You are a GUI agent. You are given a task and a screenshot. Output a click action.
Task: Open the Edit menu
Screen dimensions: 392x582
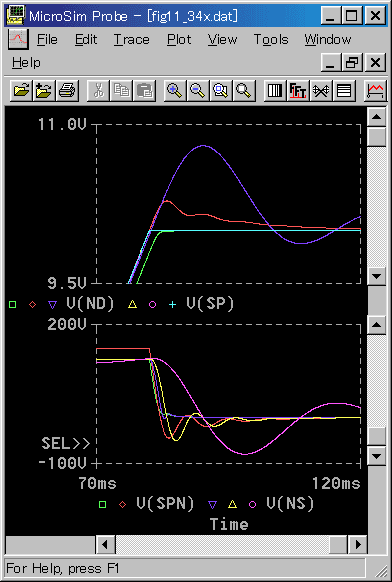point(86,39)
